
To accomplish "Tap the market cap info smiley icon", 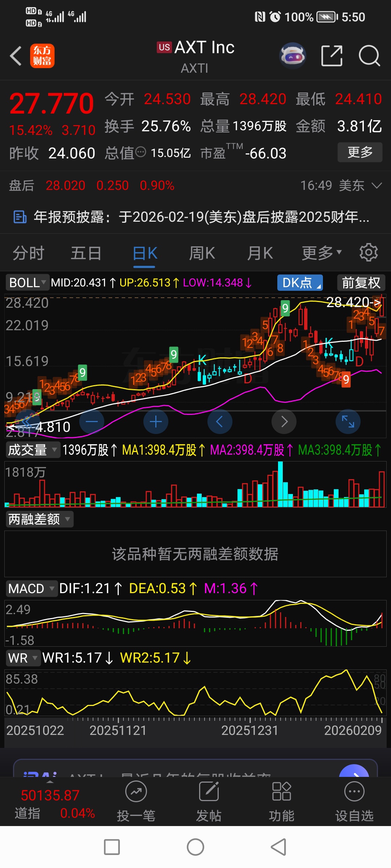I will (141, 152).
